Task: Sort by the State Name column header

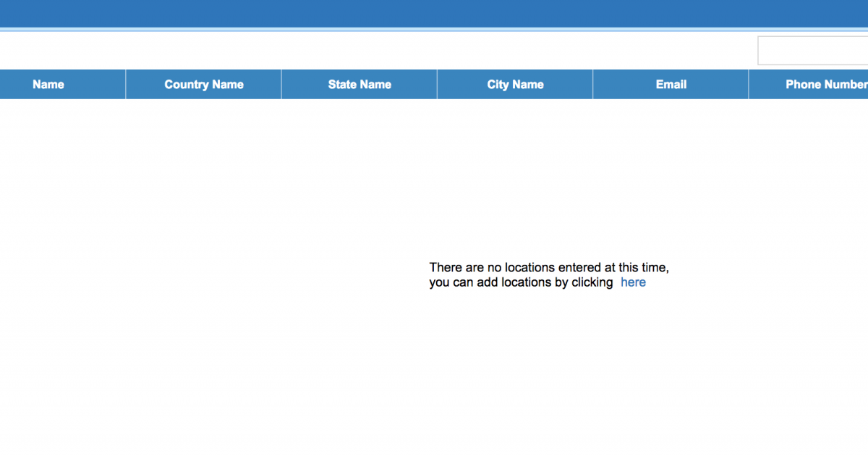Action: tap(359, 85)
